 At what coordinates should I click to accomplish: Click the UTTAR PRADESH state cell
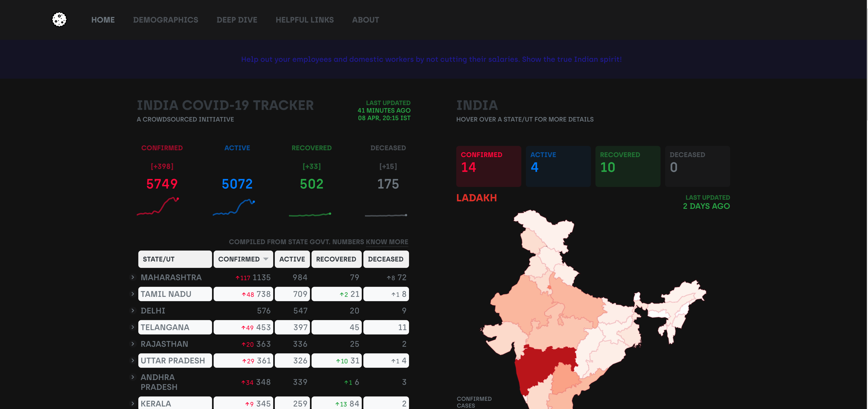click(175, 360)
